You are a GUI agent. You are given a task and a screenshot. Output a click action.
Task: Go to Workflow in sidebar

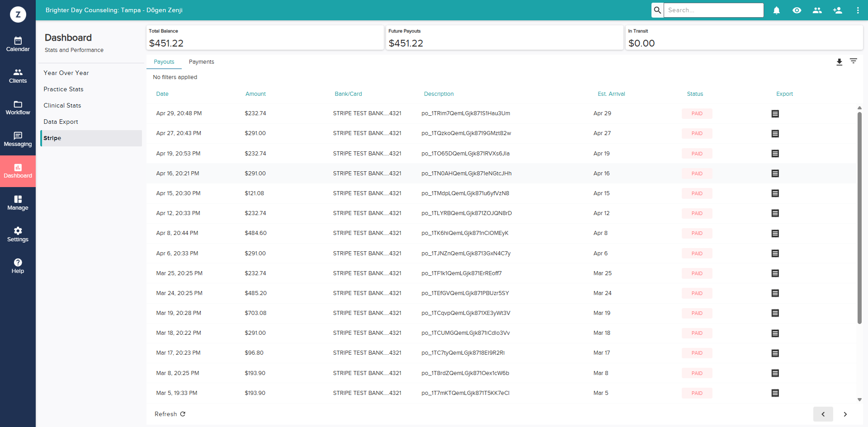coord(18,108)
